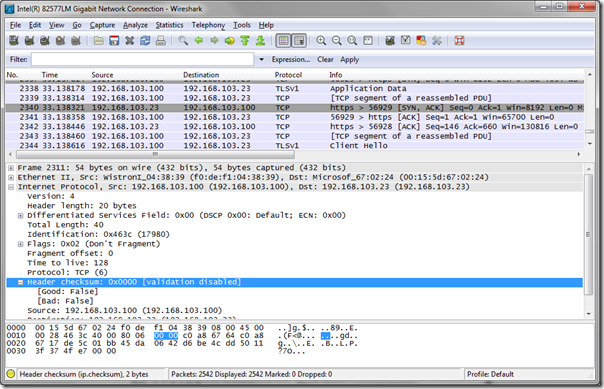Save the capture file icon
The width and height of the screenshot is (604, 389).
pos(114,40)
